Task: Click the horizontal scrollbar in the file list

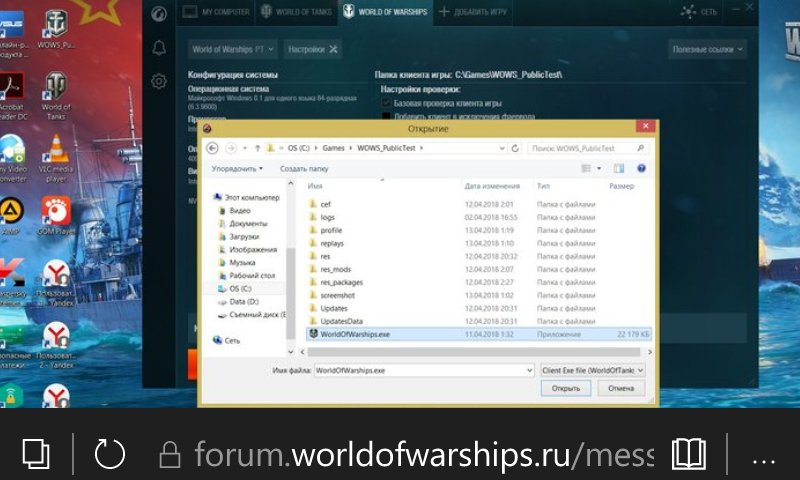Action: click(x=474, y=352)
